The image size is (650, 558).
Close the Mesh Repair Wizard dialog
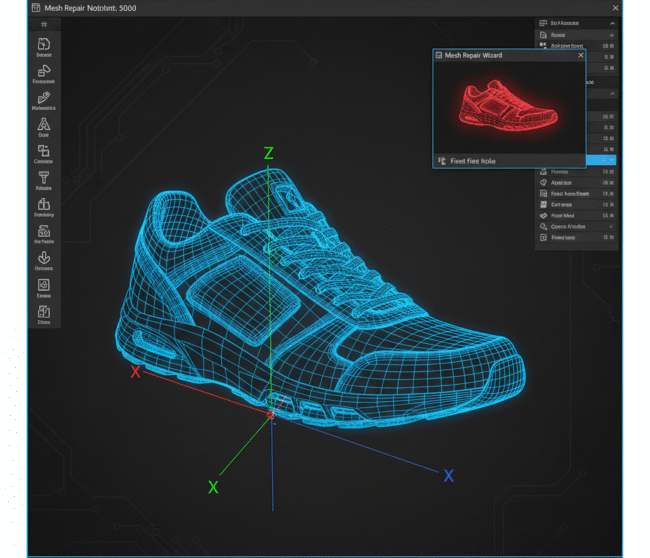580,56
